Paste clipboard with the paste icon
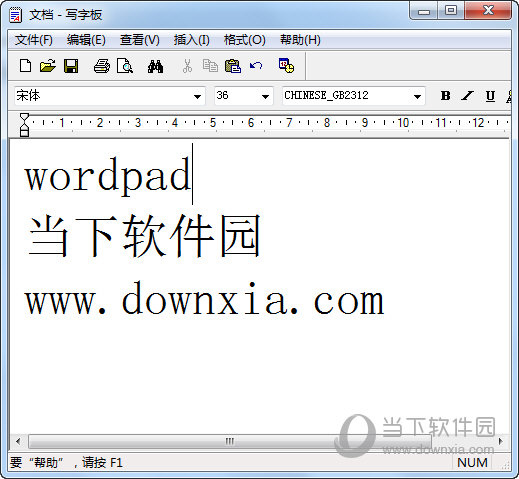 [x=233, y=66]
